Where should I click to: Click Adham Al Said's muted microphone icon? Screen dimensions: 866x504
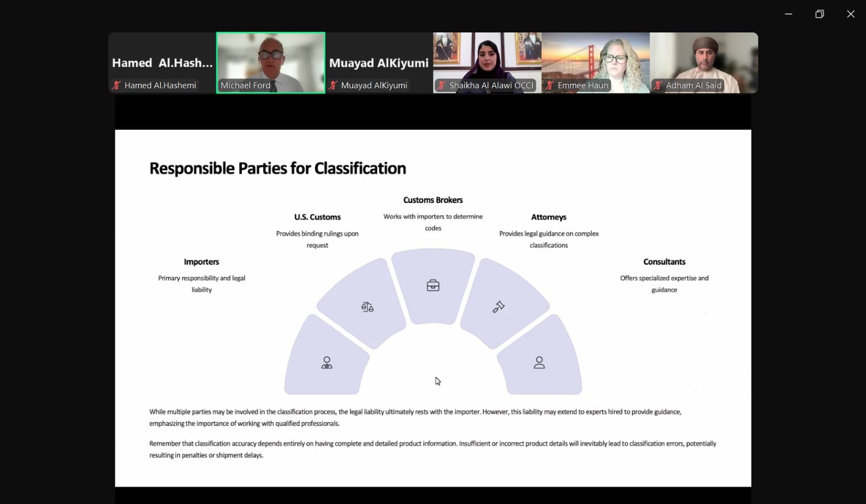pos(658,85)
